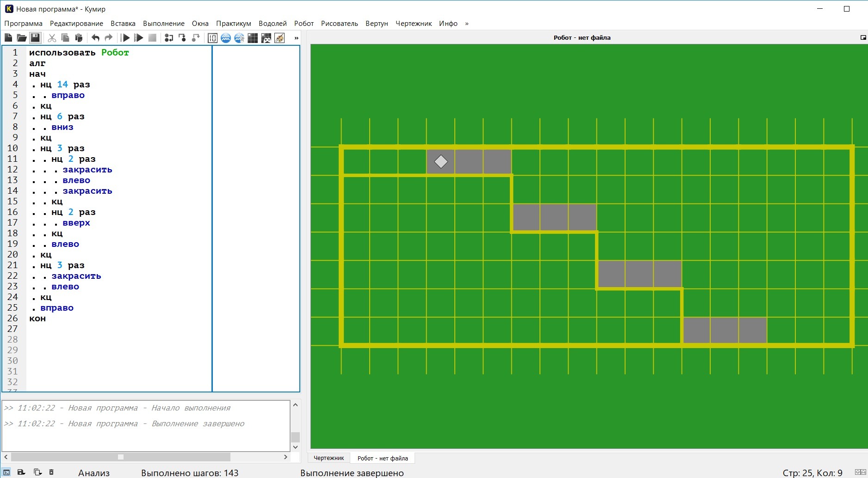Step into toolbar icon
The image size is (868, 478).
182,38
